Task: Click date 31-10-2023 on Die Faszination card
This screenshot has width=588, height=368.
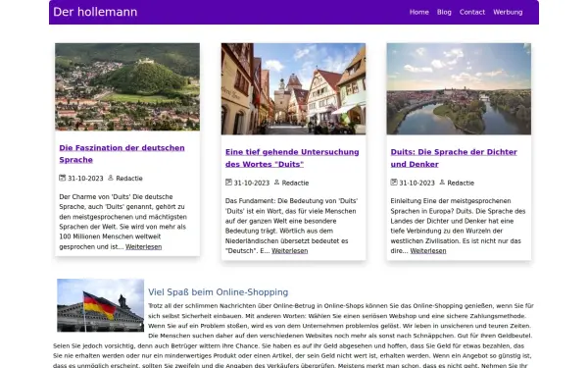Action: (85, 179)
